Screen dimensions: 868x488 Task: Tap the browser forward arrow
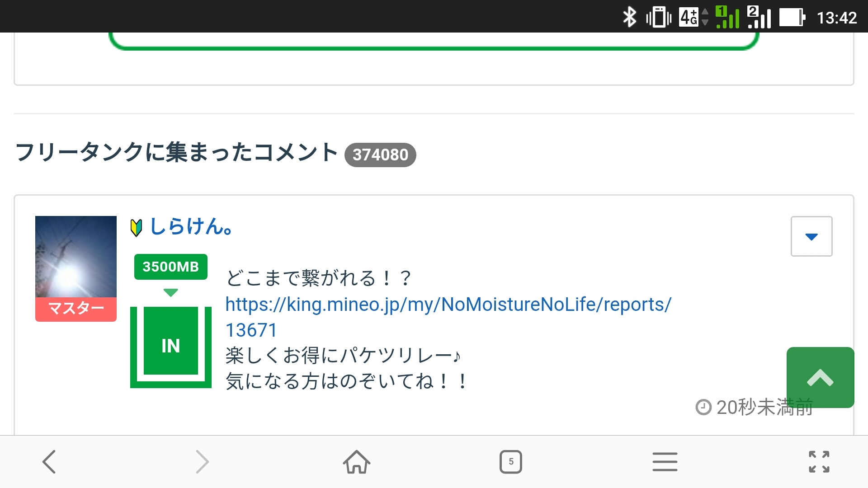(x=202, y=462)
